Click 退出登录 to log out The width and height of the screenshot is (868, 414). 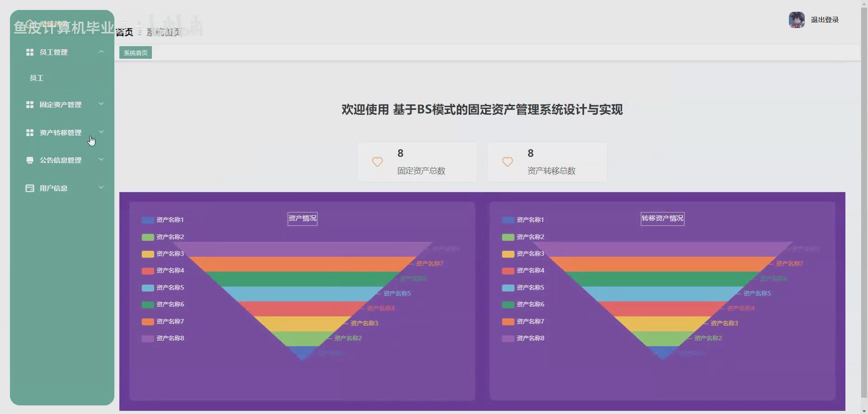(x=825, y=20)
